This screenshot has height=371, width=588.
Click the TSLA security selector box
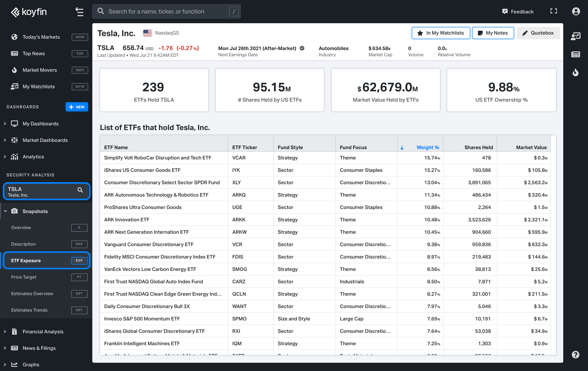46,191
